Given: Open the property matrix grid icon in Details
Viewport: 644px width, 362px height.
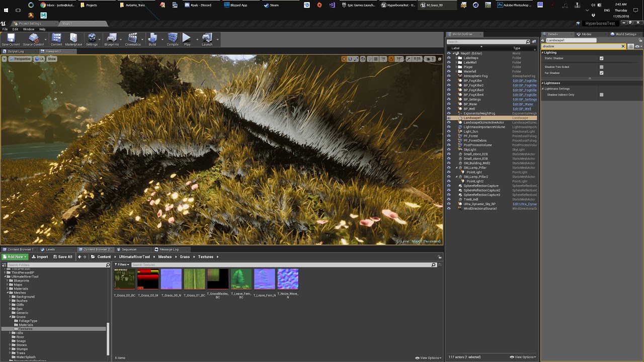Looking at the screenshot, I should pos(630,46).
